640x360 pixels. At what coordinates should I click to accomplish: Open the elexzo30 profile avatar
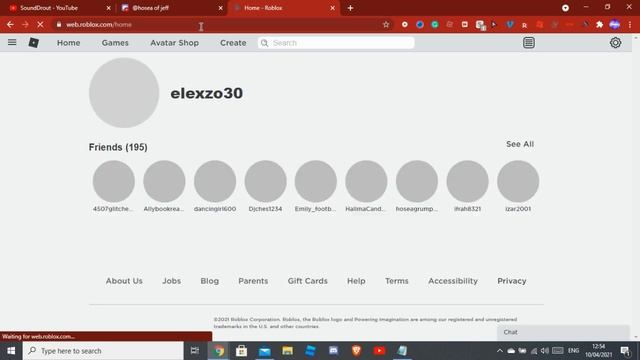pos(124,93)
